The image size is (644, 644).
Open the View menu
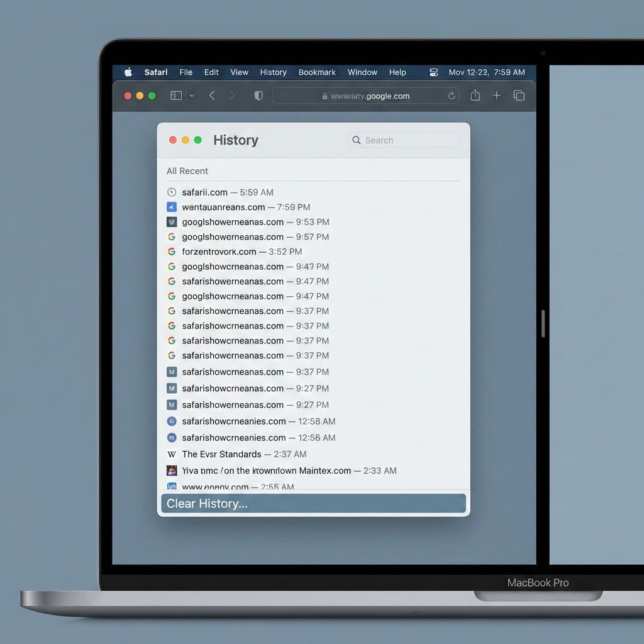point(239,72)
